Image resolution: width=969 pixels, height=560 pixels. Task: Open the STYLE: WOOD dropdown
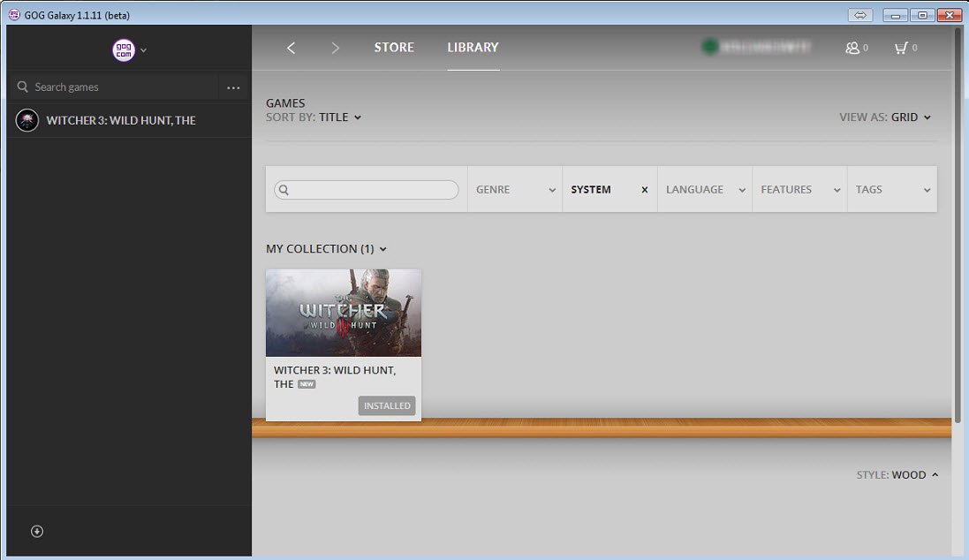[897, 474]
